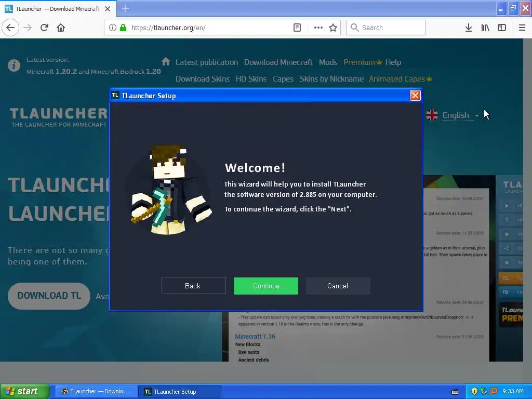Screen dimensions: 532x399
Task: Open a new browser tab
Action: tap(125, 8)
